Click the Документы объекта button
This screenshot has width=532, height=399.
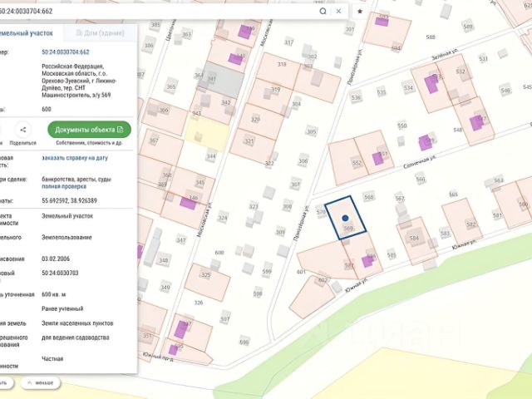pyautogui.click(x=89, y=130)
